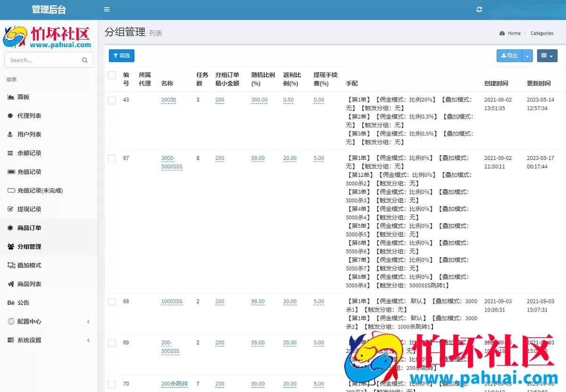
Task: Check the row checkbox for ID 70
Action: point(112,384)
